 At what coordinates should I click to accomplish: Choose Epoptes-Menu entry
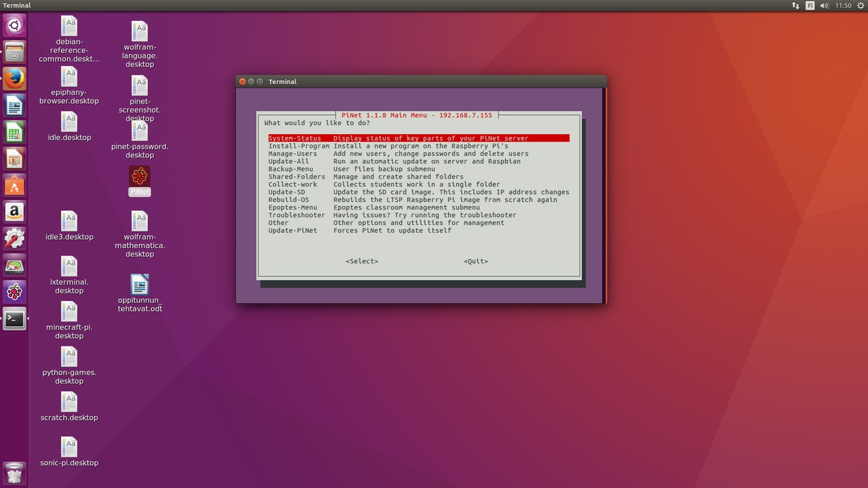point(418,207)
